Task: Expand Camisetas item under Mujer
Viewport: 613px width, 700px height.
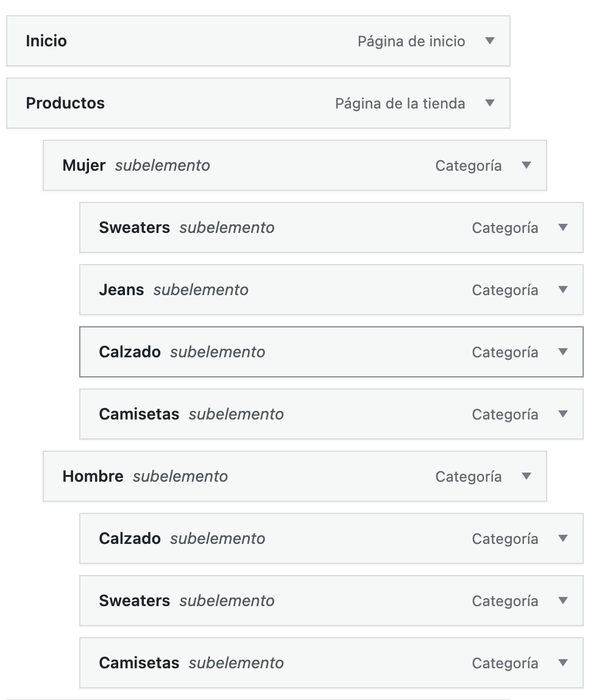Action: [563, 414]
